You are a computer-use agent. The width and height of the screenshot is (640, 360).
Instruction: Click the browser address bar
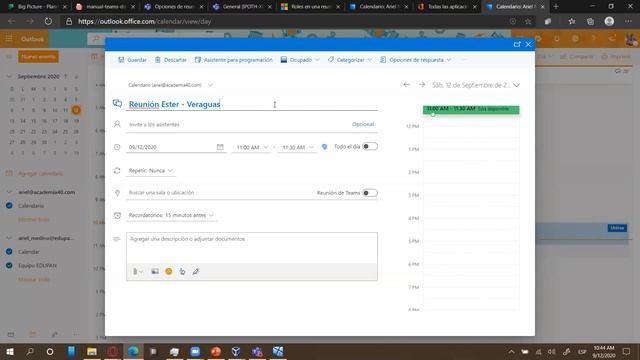286,21
